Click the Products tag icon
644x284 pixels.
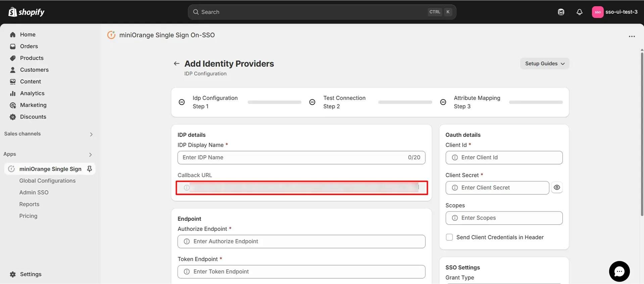[13, 58]
